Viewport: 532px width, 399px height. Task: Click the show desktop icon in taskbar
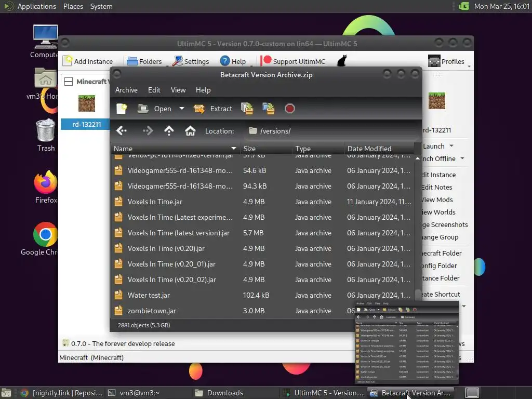(7, 393)
